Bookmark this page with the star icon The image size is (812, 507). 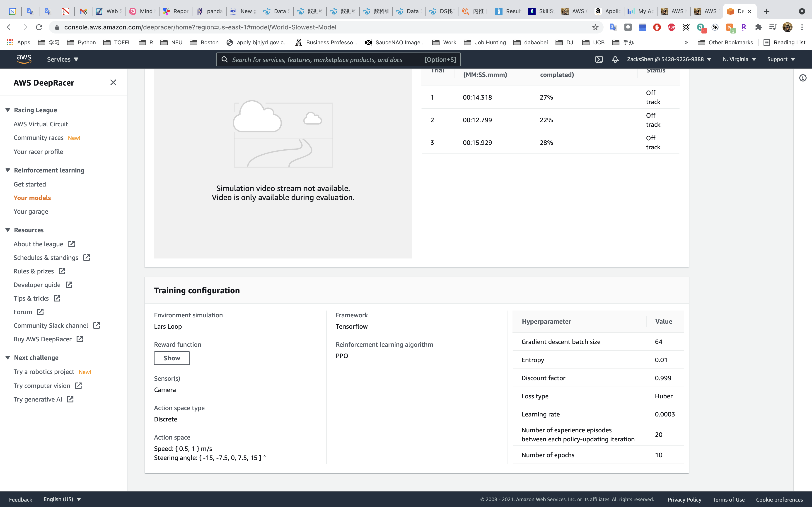pos(595,27)
